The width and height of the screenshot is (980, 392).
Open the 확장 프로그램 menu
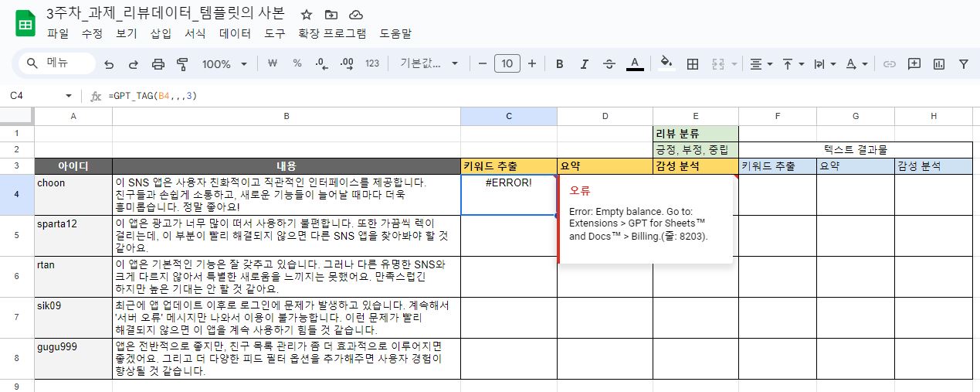click(332, 34)
